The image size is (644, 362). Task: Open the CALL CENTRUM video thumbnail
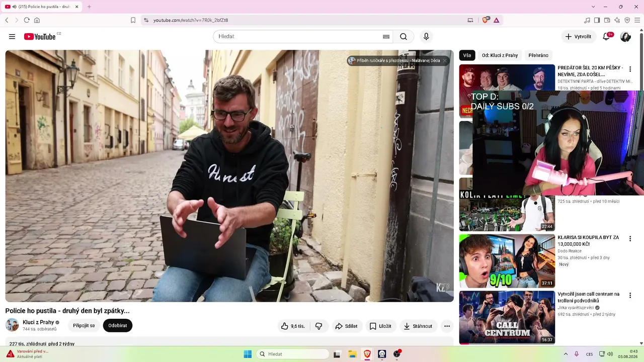[507, 317]
